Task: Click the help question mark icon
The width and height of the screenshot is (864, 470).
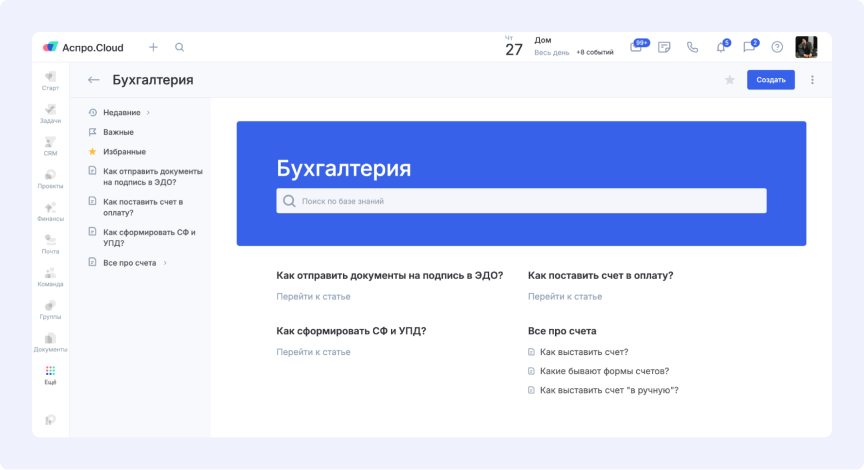Action: click(777, 47)
